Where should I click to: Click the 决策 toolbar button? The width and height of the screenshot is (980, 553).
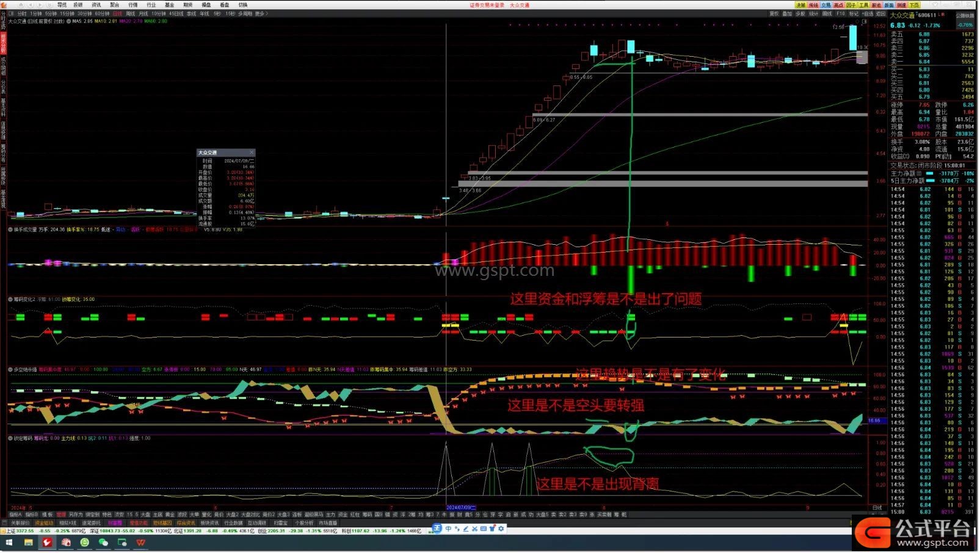coord(800,5)
